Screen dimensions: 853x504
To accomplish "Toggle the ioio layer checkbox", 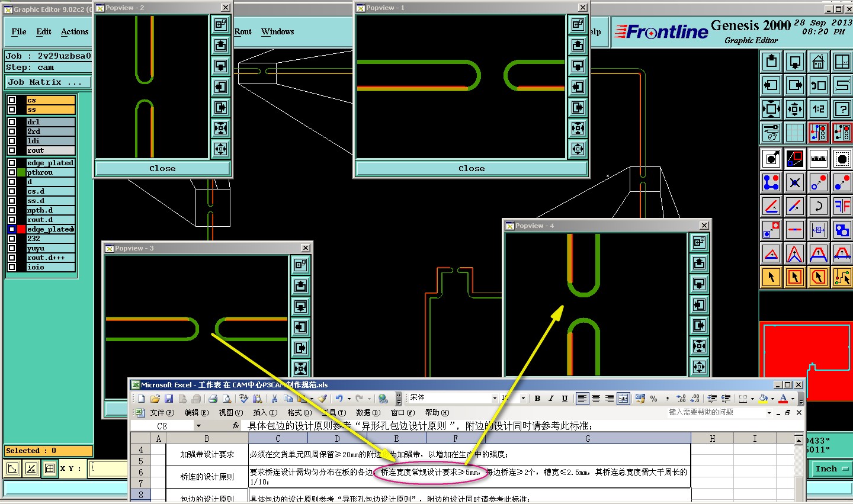I will (11, 267).
